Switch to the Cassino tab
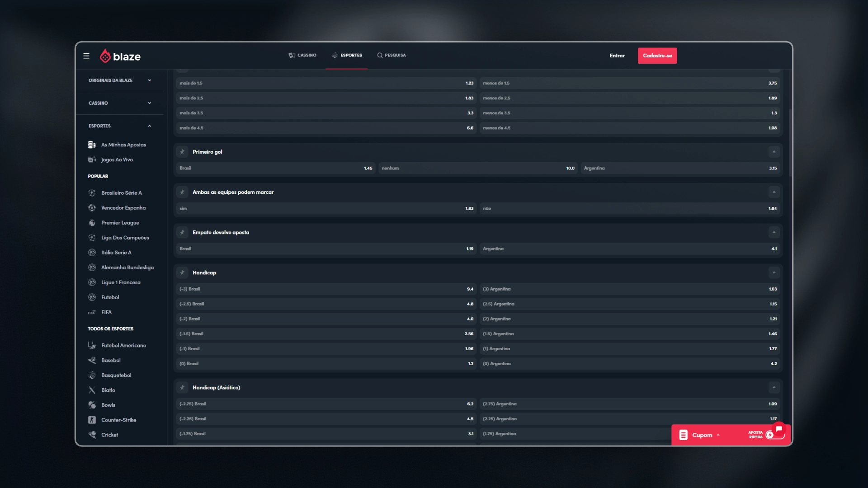The image size is (868, 488). (302, 55)
